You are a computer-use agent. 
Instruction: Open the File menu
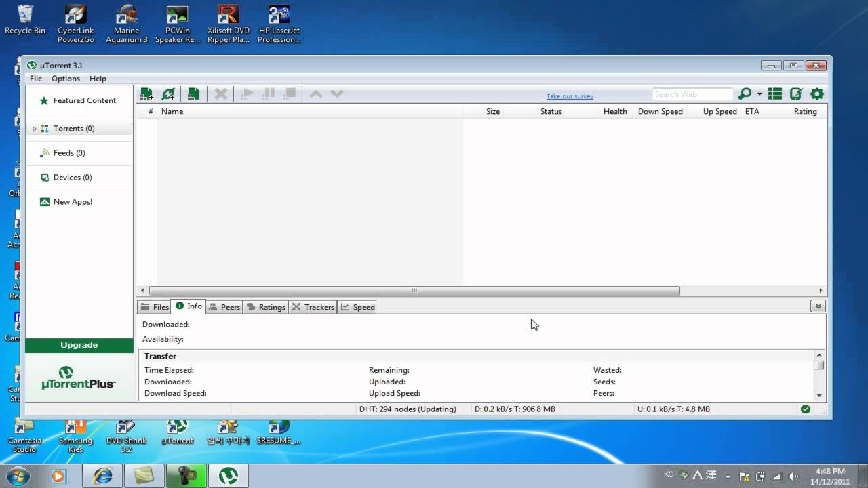coord(36,79)
